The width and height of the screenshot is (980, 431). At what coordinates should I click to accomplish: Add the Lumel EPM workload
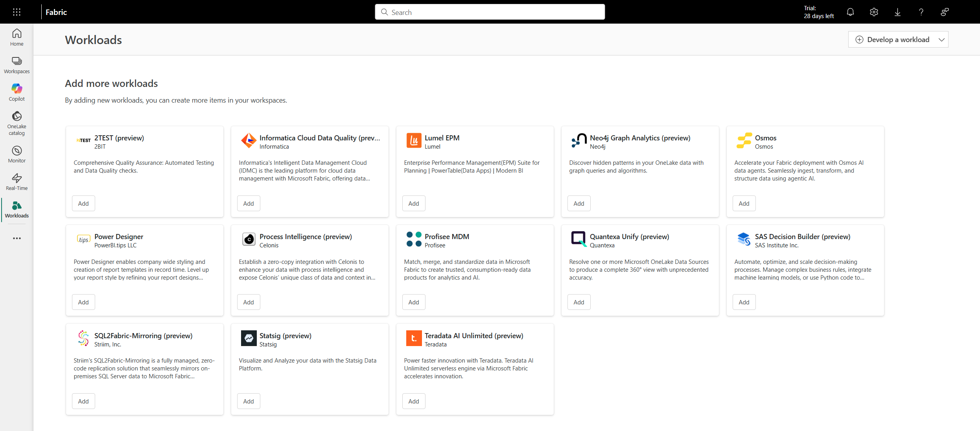(x=414, y=203)
